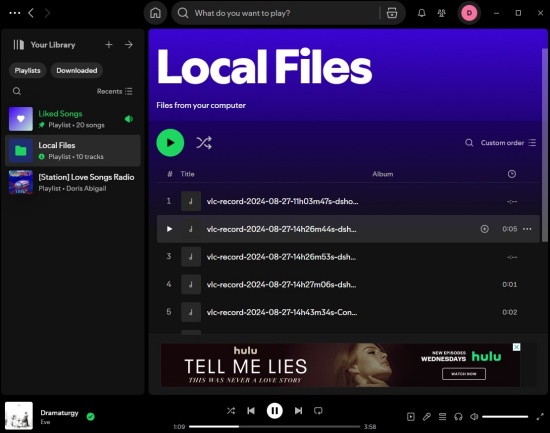Open the three-dot app menu
Viewport: 550px width, 433px height.
click(x=15, y=13)
